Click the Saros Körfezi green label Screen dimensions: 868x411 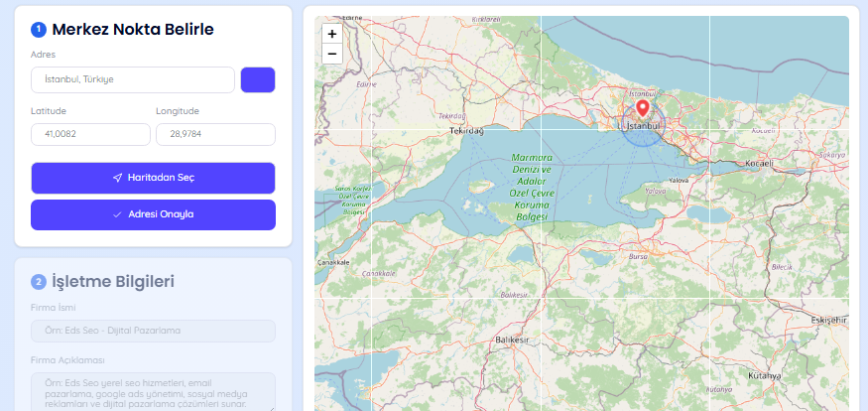click(x=352, y=201)
